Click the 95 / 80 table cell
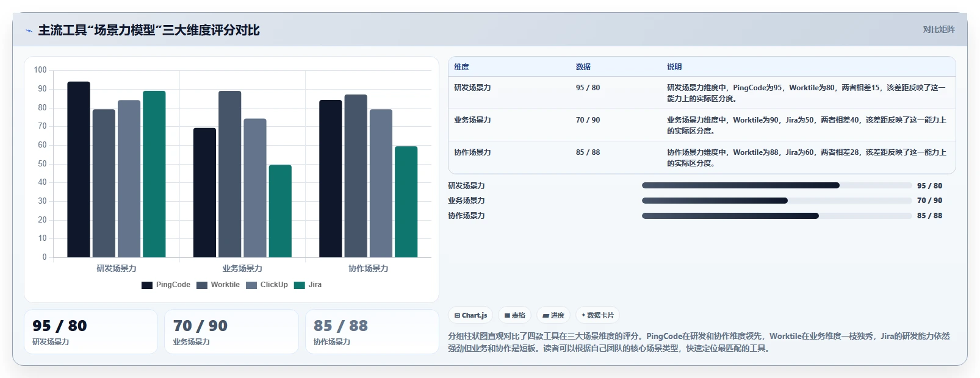The height and width of the screenshot is (378, 980). coord(588,88)
